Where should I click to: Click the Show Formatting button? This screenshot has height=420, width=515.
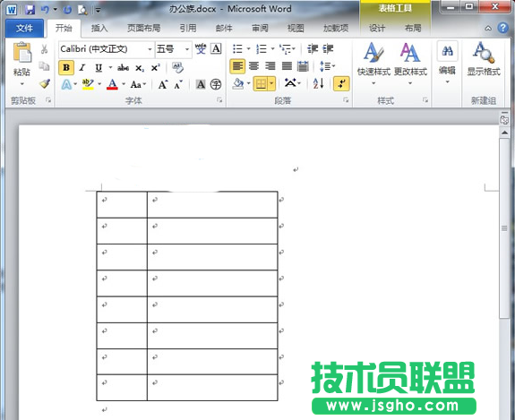(484, 59)
